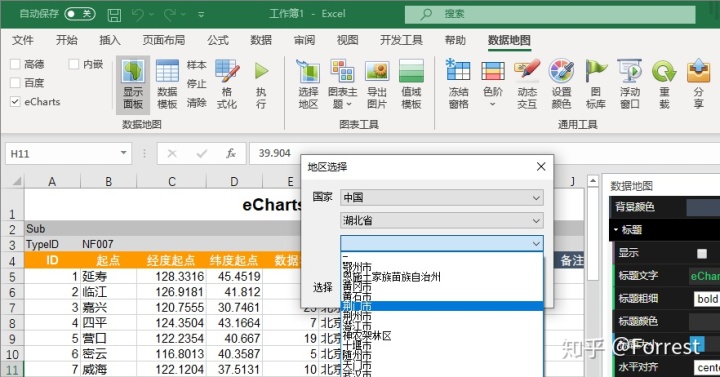Check the 高德 checkbox
Image resolution: width=720 pixels, height=377 pixels.
click(15, 64)
